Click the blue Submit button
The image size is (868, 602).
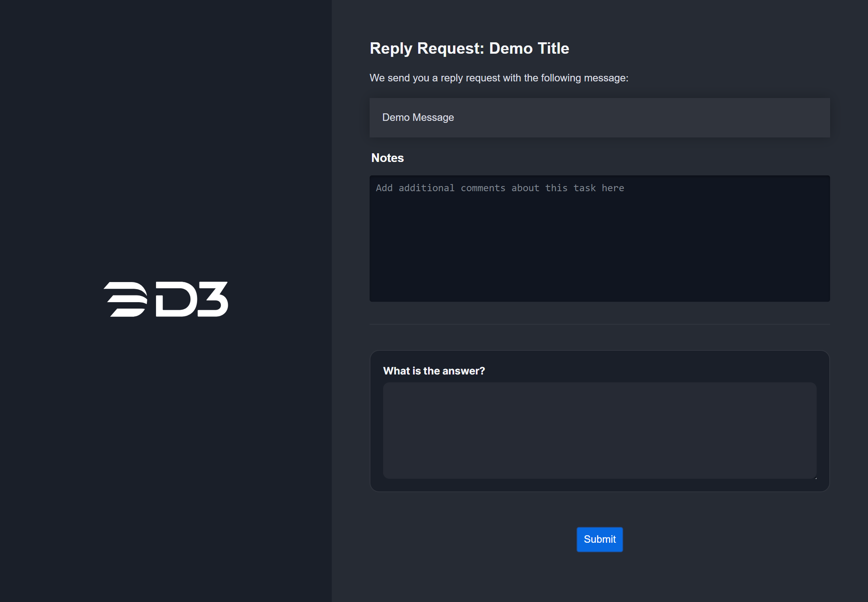(599, 539)
